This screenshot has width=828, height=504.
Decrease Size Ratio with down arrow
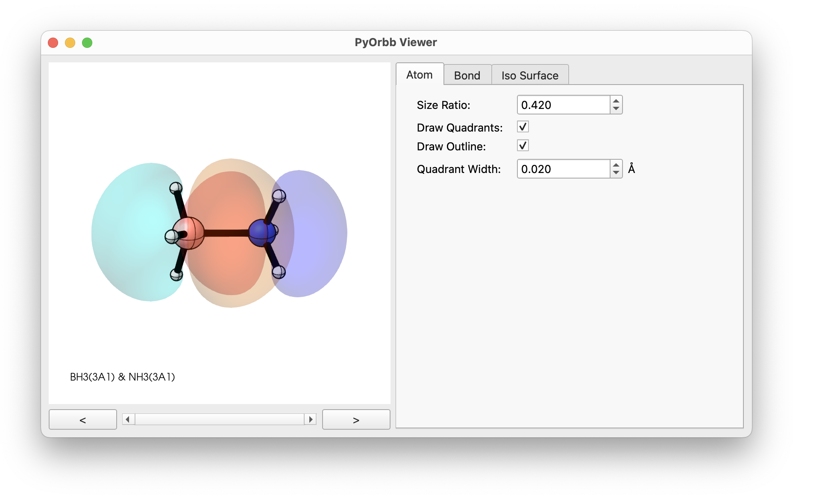coord(616,108)
